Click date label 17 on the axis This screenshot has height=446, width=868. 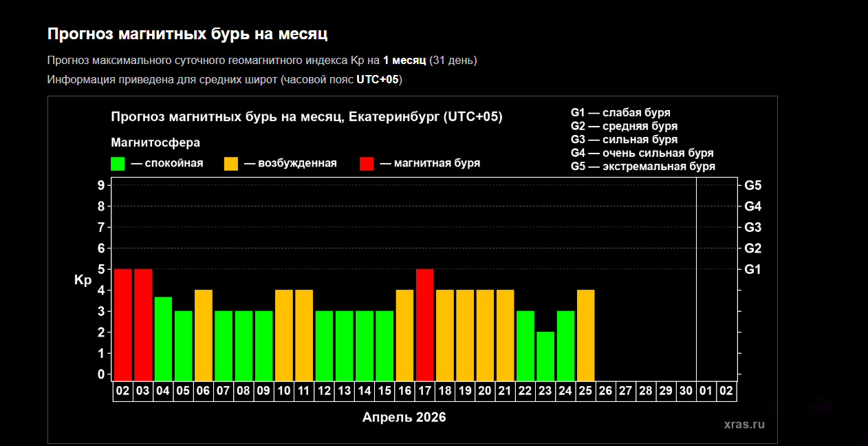425,391
